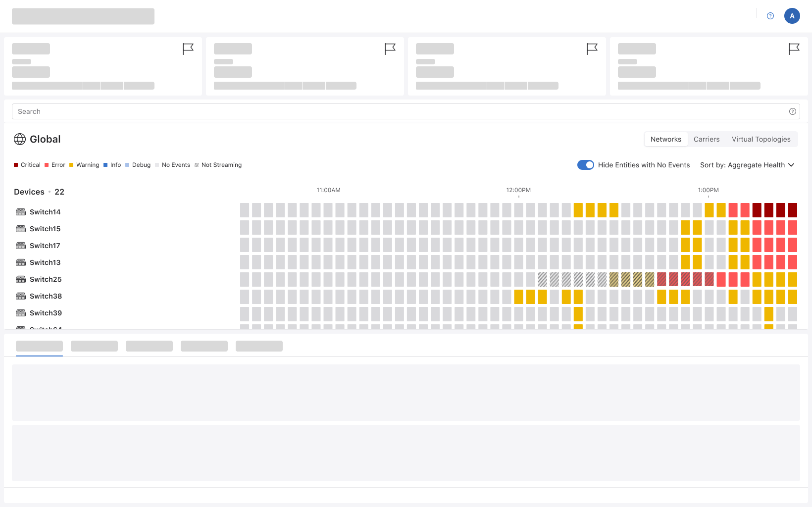This screenshot has width=812, height=507.
Task: Click the Global heading text
Action: pos(45,139)
